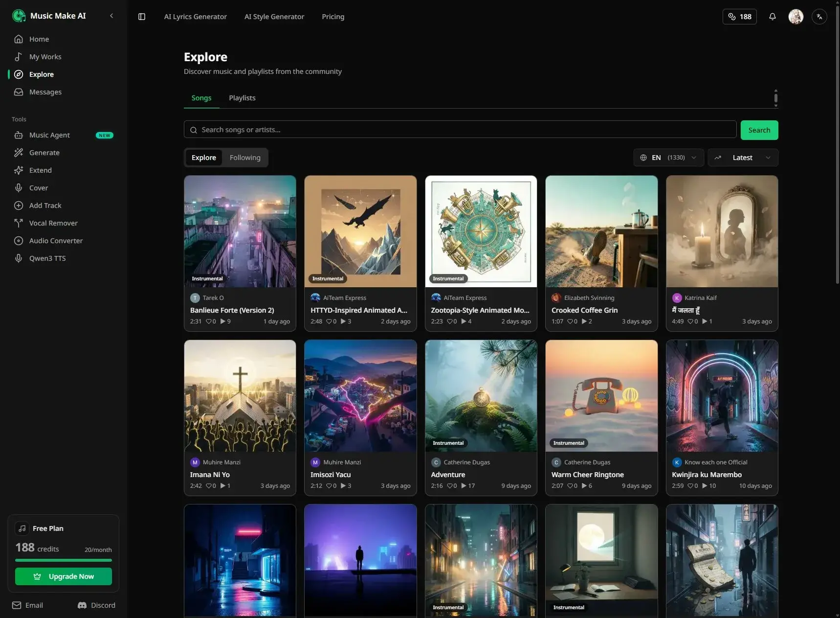Image resolution: width=840 pixels, height=618 pixels.
Task: Like Warm Cheer Ringtone heart icon
Action: [570, 486]
